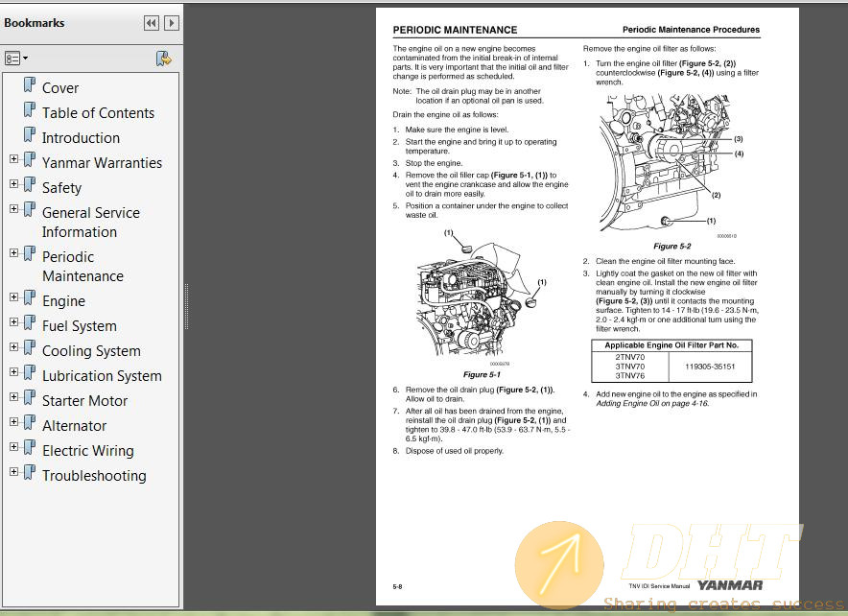Go to the Troubleshooting section
This screenshot has height=616, width=848.
[94, 476]
